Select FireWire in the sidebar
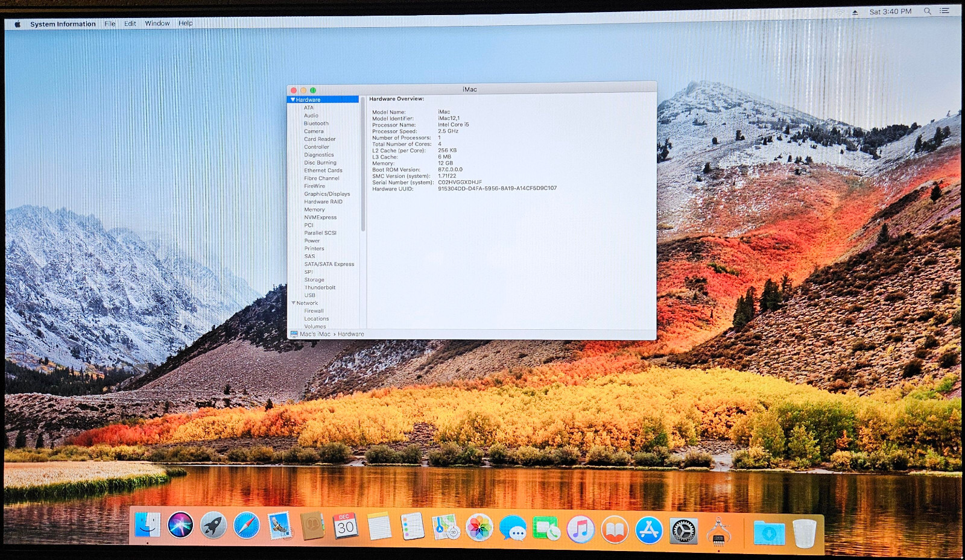 tap(314, 186)
